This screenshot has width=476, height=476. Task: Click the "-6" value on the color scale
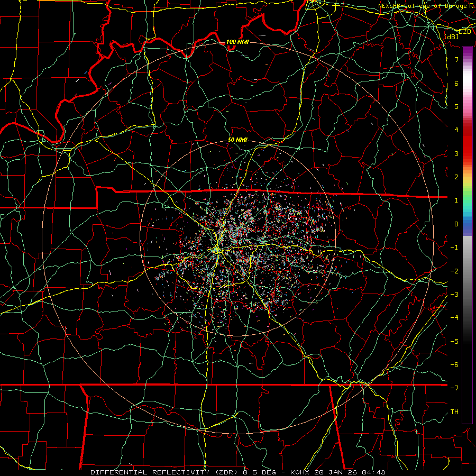click(x=454, y=365)
